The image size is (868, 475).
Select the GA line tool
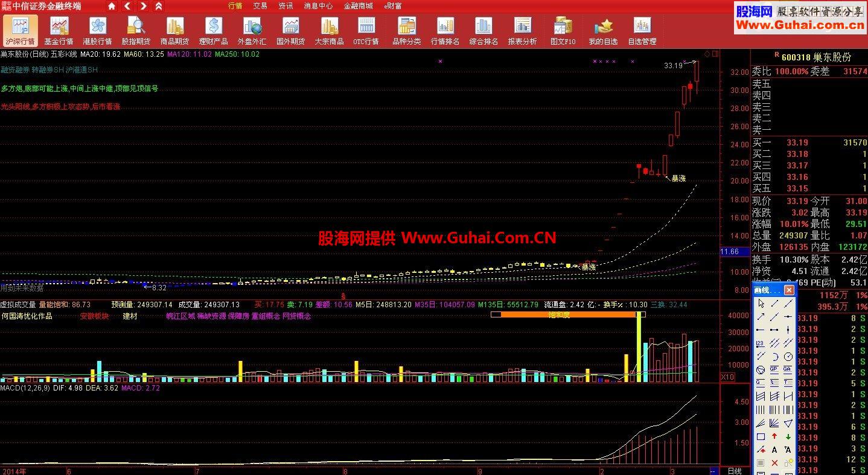pos(788,369)
